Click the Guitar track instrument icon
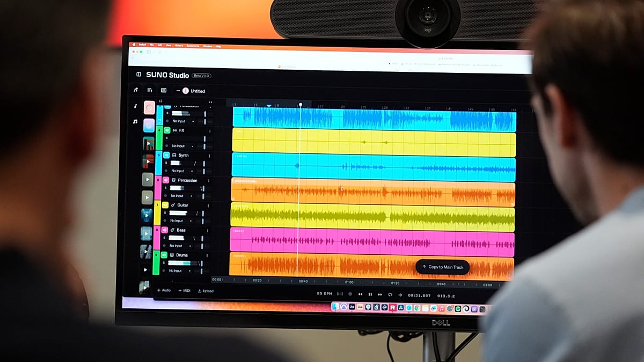Screen dimensions: 644x362 tap(173, 205)
